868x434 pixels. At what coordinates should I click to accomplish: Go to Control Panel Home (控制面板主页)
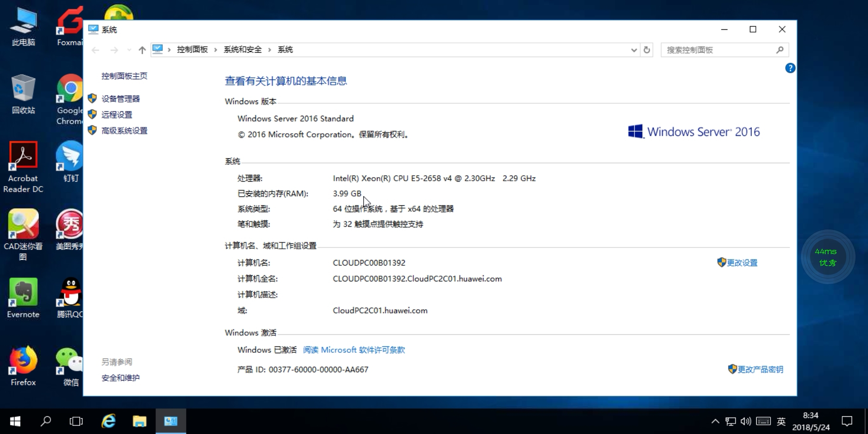click(x=124, y=76)
